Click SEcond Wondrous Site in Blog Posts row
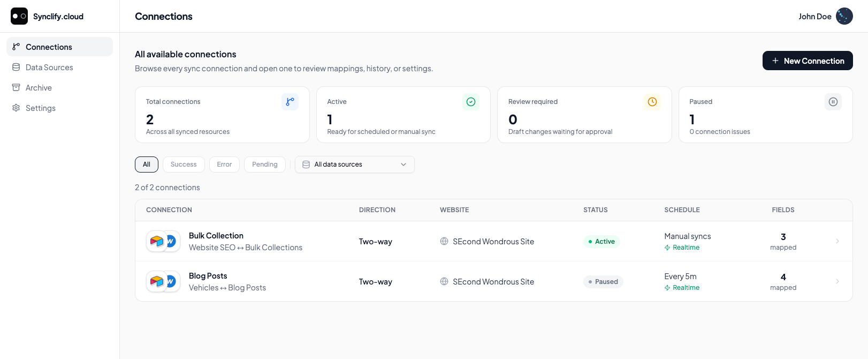868x359 pixels. pos(493,282)
